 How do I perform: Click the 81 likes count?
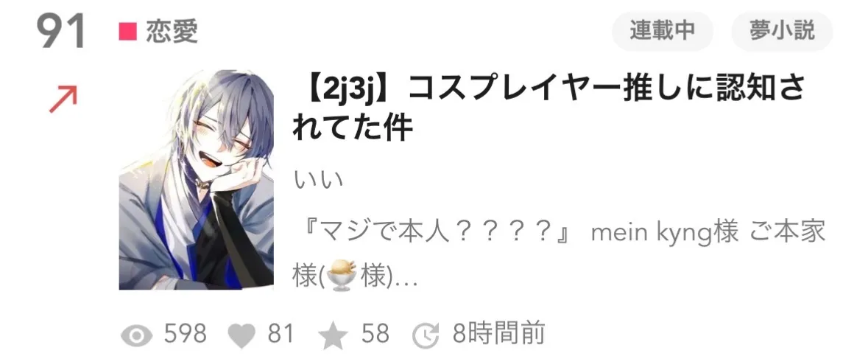coord(281,334)
